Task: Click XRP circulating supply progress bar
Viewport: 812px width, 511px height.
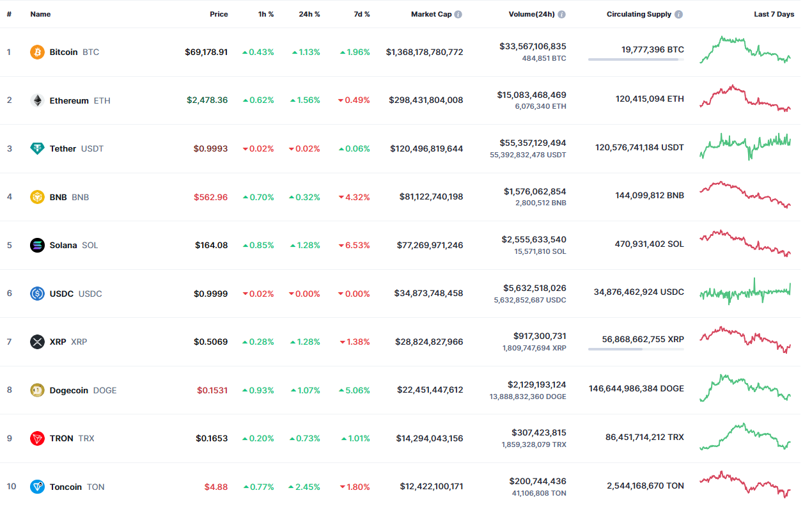Action: 636,349
